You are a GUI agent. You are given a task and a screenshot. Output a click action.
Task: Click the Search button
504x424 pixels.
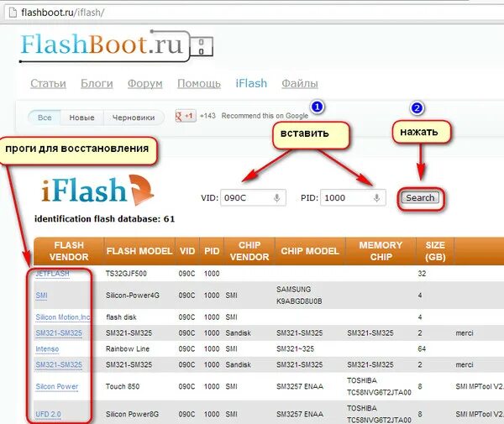coord(421,198)
